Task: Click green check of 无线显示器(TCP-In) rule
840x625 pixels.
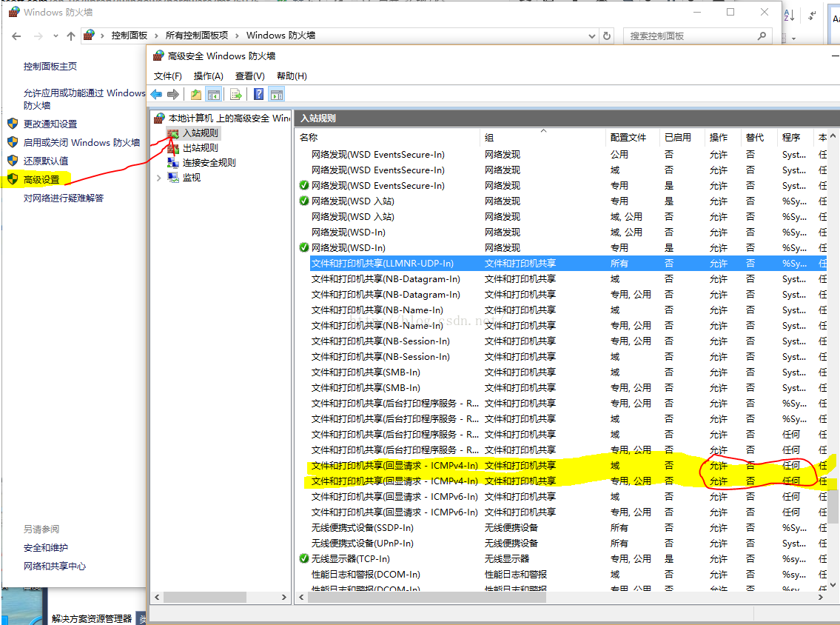Action: [304, 558]
